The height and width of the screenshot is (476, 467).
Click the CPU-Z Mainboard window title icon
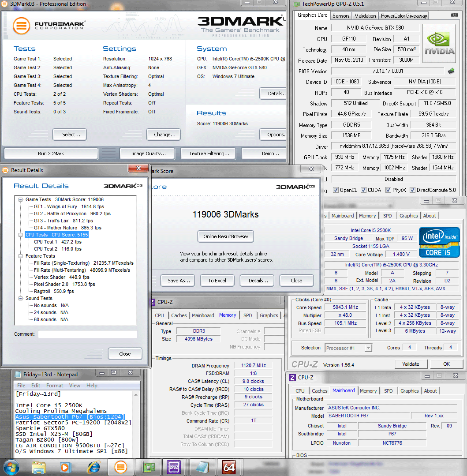[x=292, y=377]
